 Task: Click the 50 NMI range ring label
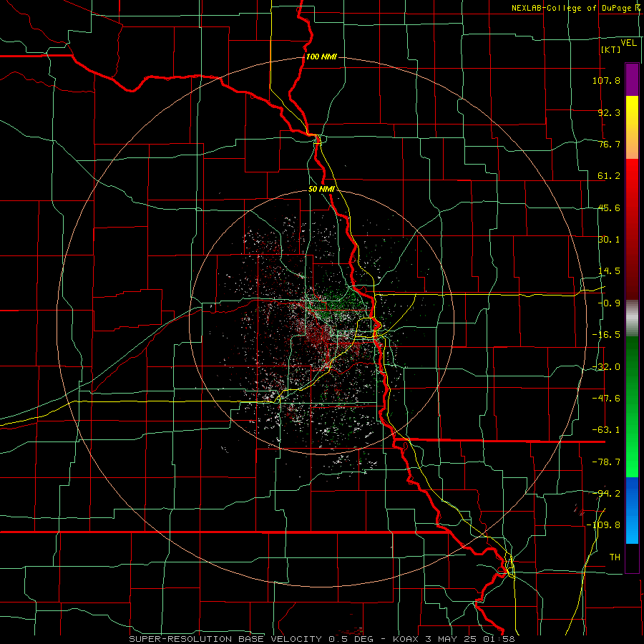[321, 190]
